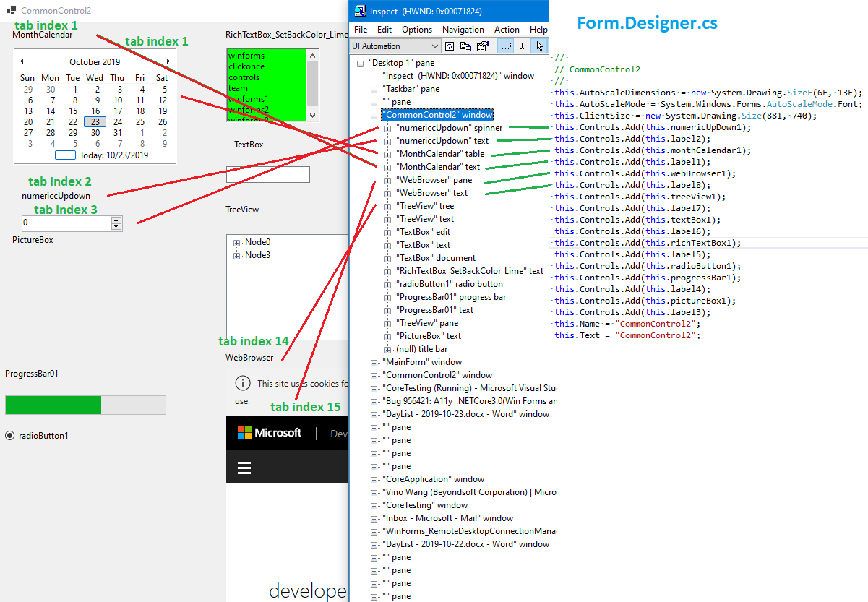868x602 pixels.
Task: Click the numericcUpdown down arrow
Action: click(x=116, y=227)
